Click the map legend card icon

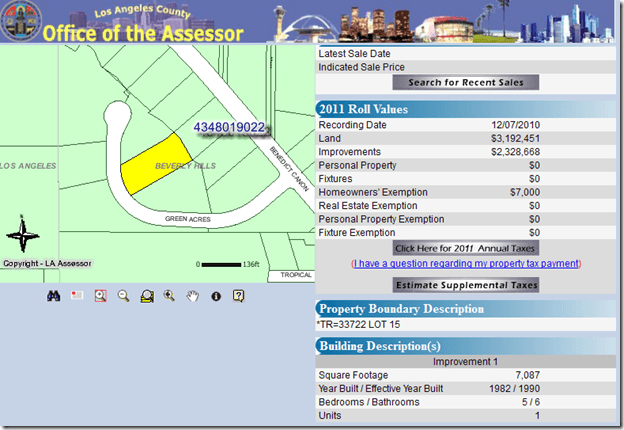click(77, 296)
